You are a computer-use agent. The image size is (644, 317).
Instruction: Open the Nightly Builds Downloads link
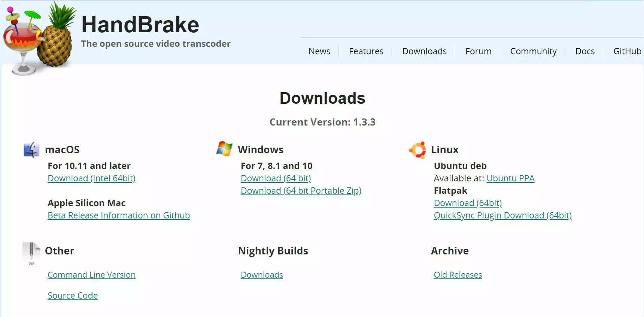pos(262,275)
